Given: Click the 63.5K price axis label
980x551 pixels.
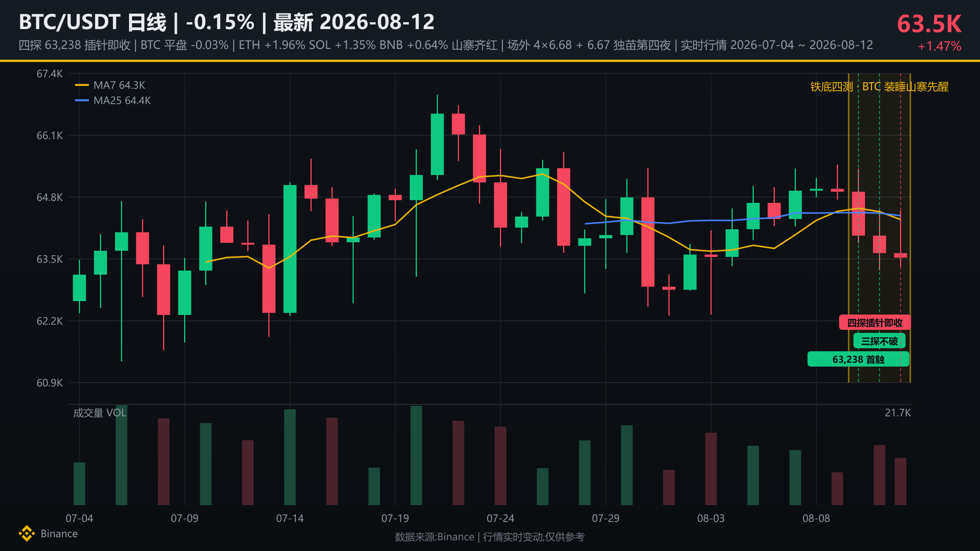Looking at the screenshot, I should 49,259.
